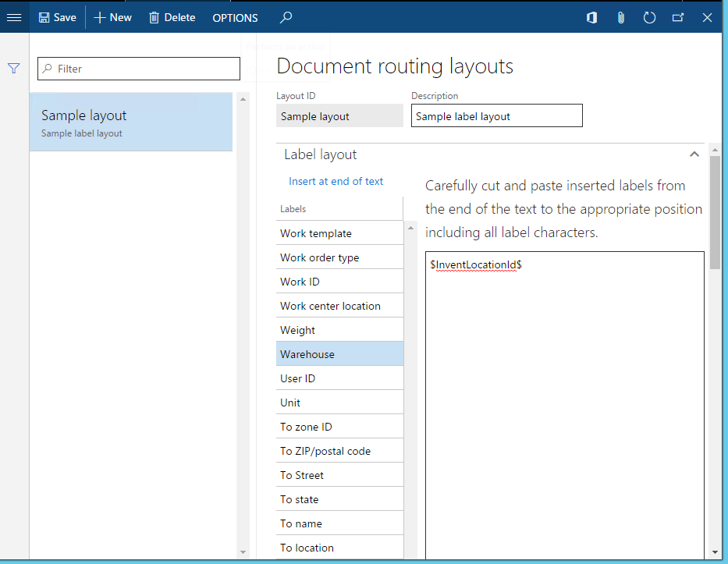Select User ID label
Screen dimensions: 728x564
click(339, 378)
